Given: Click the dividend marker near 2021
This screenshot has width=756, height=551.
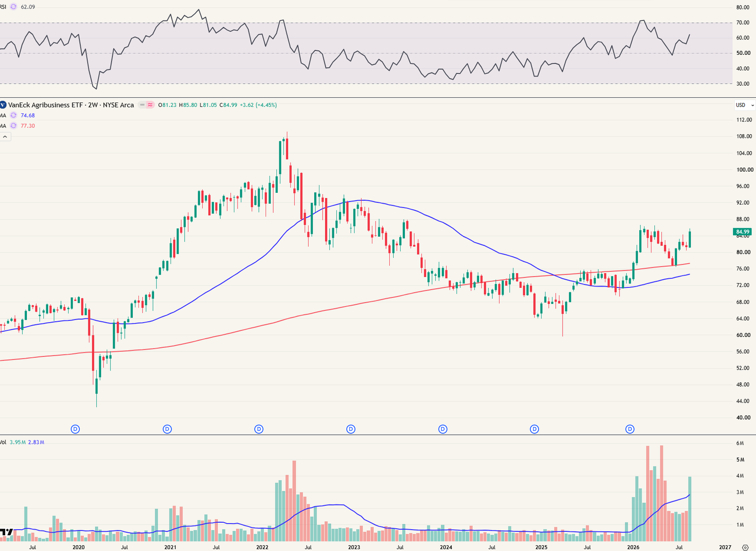Looking at the screenshot, I should coord(167,429).
